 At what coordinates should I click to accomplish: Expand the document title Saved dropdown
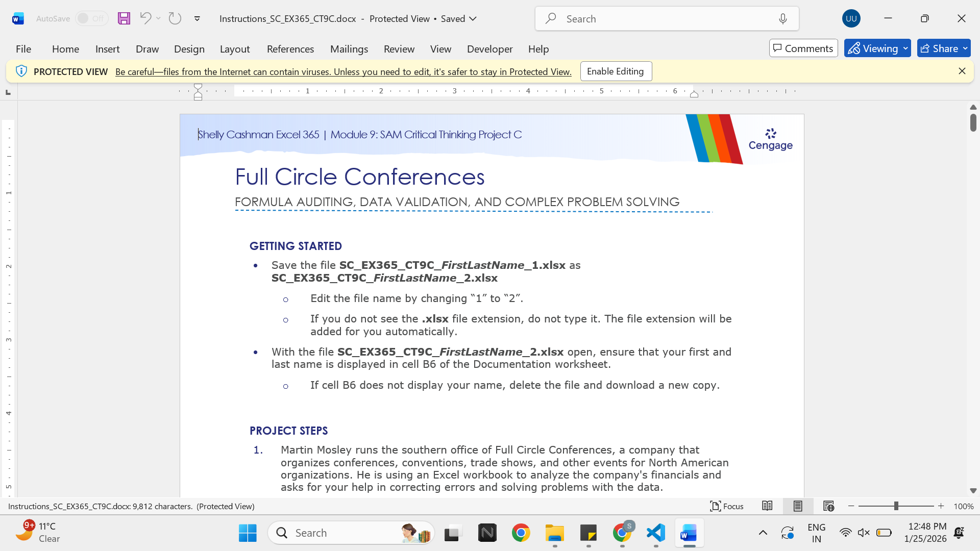pyautogui.click(x=473, y=19)
